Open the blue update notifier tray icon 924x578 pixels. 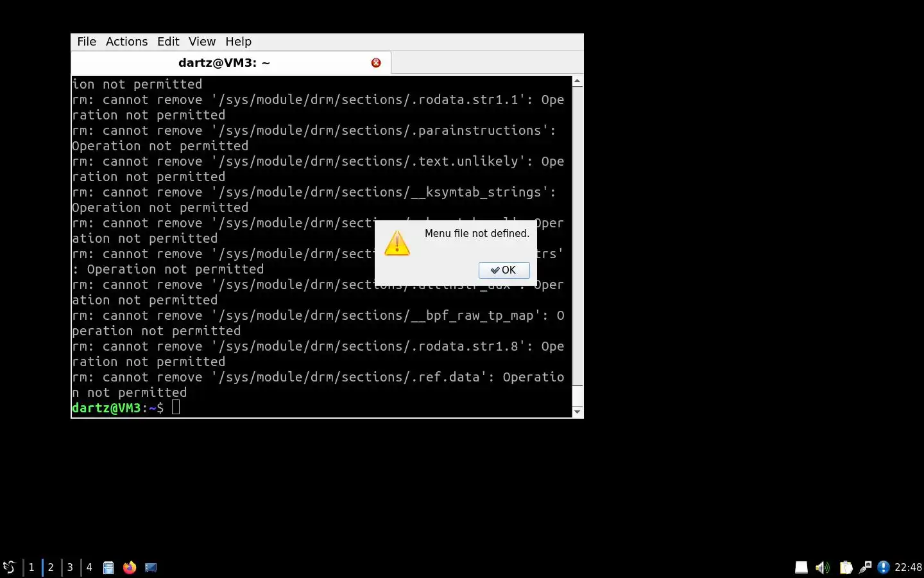point(884,567)
